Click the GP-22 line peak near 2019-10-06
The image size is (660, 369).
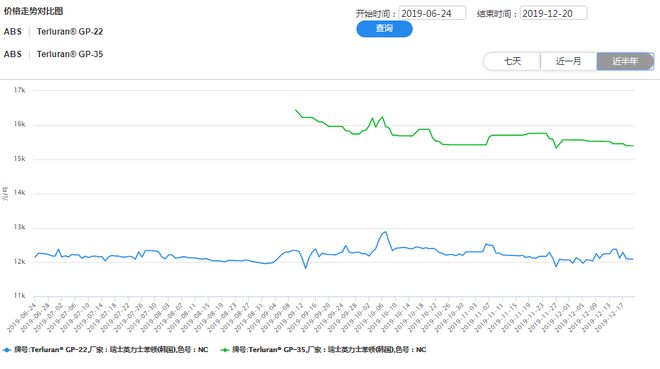point(385,232)
